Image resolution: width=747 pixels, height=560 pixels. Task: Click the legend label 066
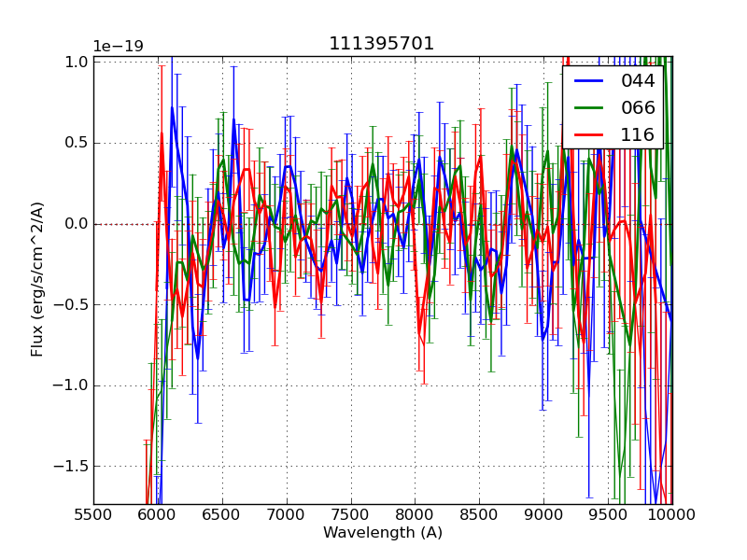(x=638, y=108)
